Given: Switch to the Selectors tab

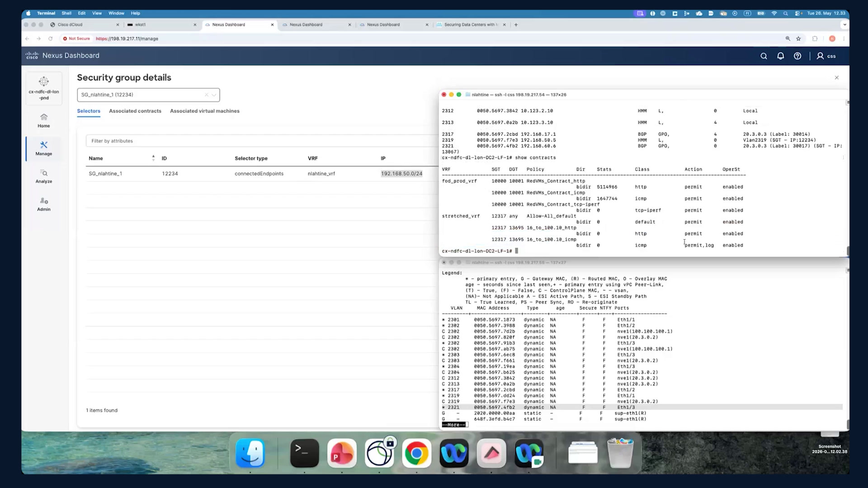Looking at the screenshot, I should point(89,111).
